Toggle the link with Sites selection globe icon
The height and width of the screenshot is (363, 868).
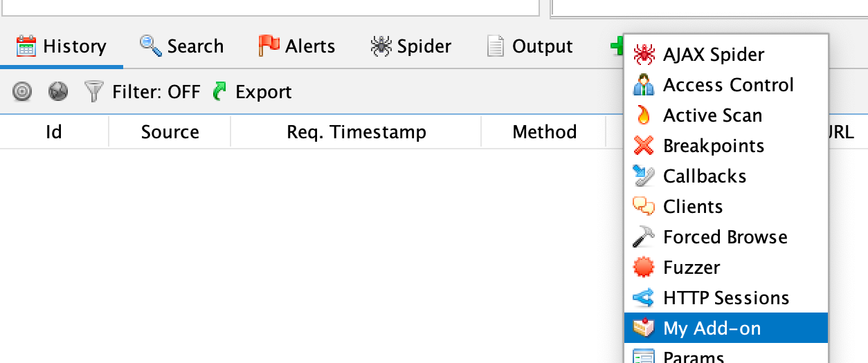coord(58,92)
